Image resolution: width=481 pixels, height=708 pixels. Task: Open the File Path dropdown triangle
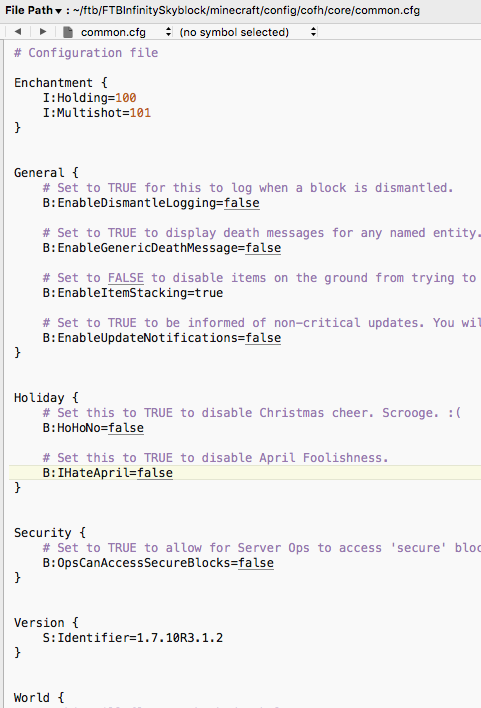point(58,11)
